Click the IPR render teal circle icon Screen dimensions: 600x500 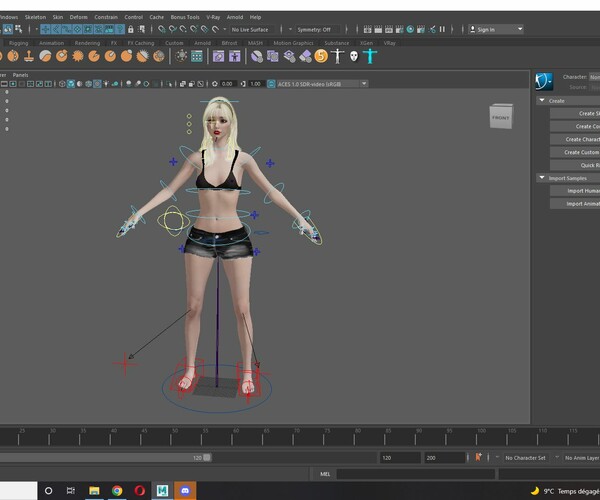point(410,29)
